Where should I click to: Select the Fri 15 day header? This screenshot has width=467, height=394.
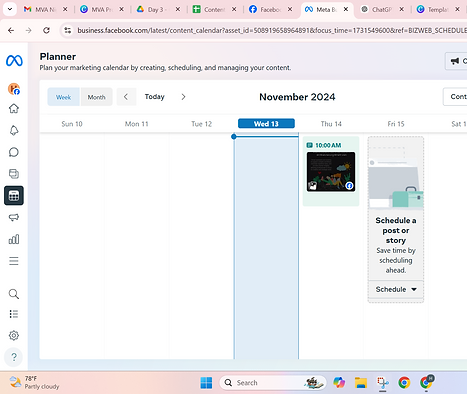point(396,124)
